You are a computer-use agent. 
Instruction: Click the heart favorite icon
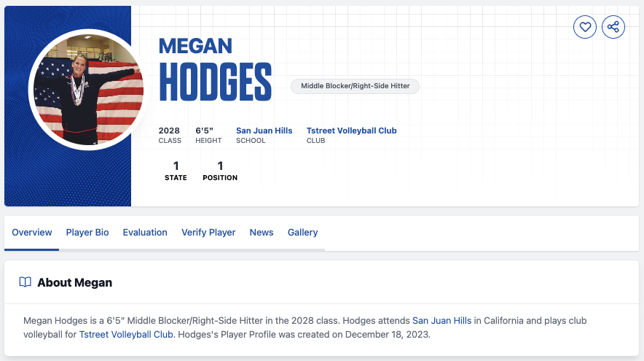pyautogui.click(x=585, y=28)
